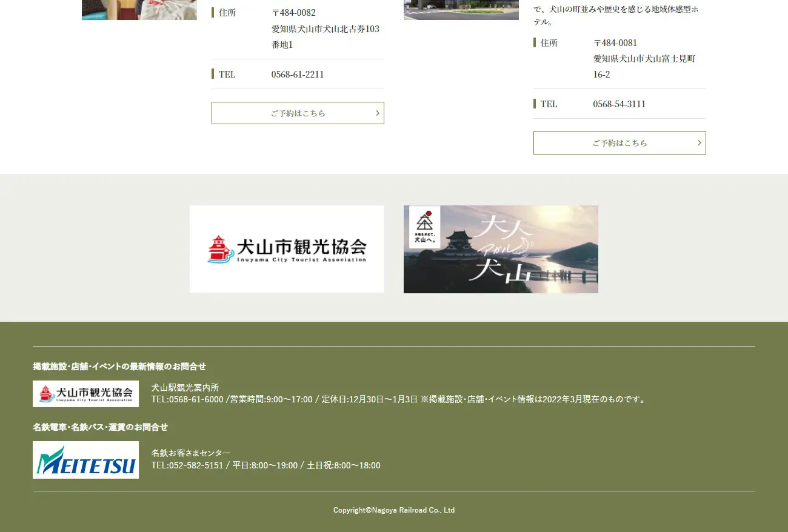Click the address 愛知県犬山市犬山富士見町16-2
788x532 pixels.
644,67
